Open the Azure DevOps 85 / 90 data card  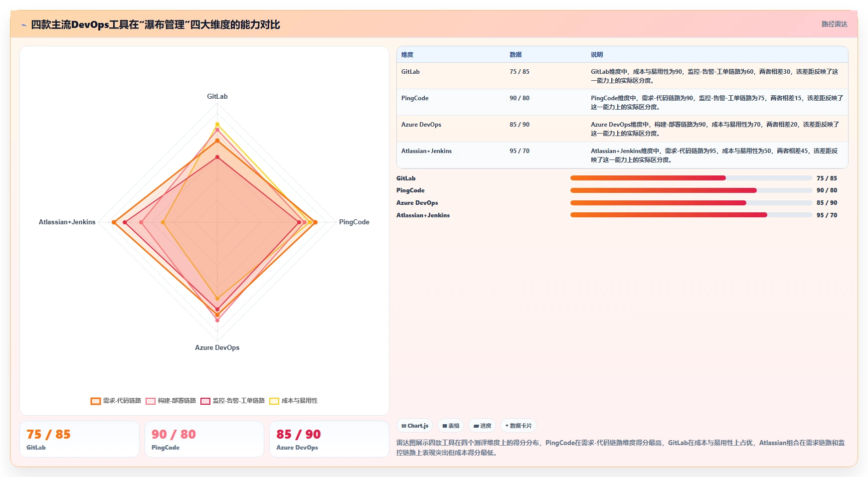[329, 439]
